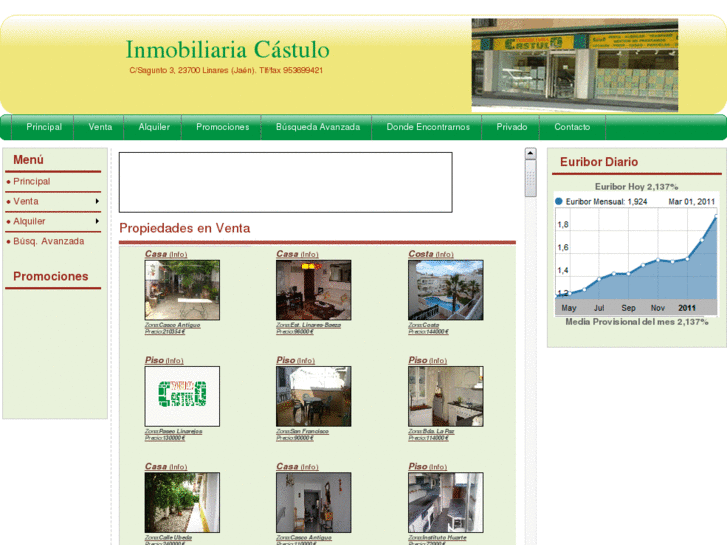Open the Donde Encontrarnos tab
This screenshot has height=545, width=727.
pos(427,127)
